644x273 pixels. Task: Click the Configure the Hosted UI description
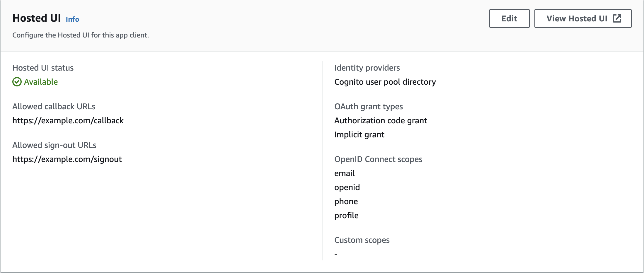pos(81,35)
